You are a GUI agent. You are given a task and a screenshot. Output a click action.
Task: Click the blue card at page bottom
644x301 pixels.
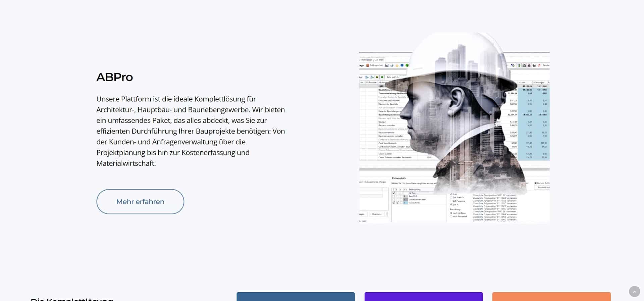pyautogui.click(x=296, y=296)
